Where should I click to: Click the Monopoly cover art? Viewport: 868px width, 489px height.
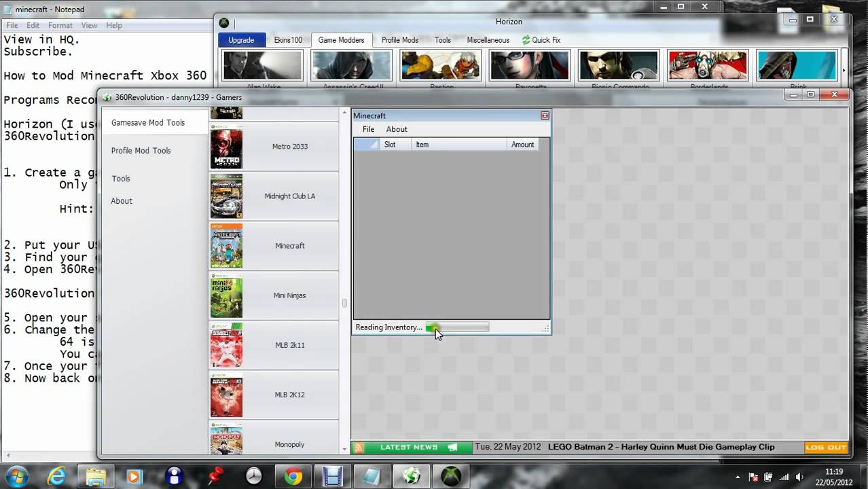226,439
